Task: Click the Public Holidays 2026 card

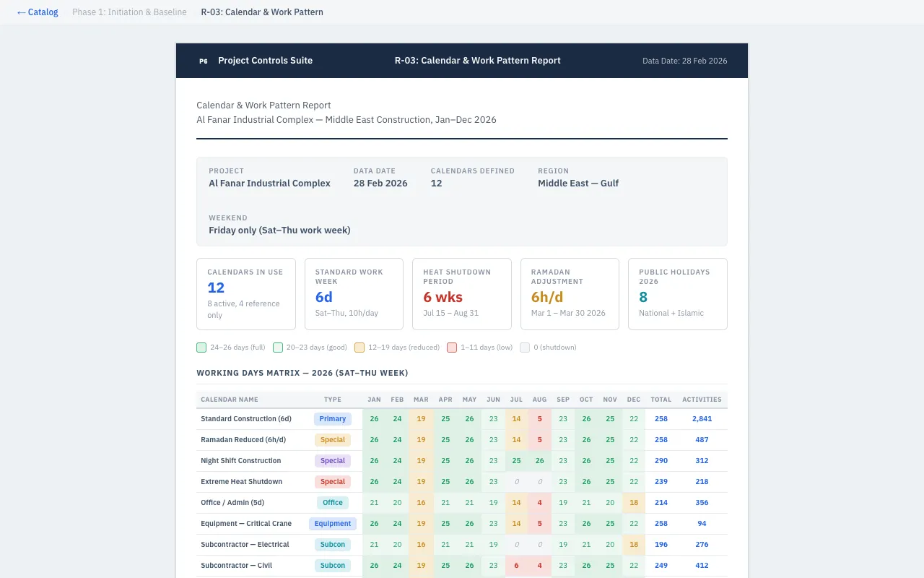Action: pyautogui.click(x=677, y=294)
